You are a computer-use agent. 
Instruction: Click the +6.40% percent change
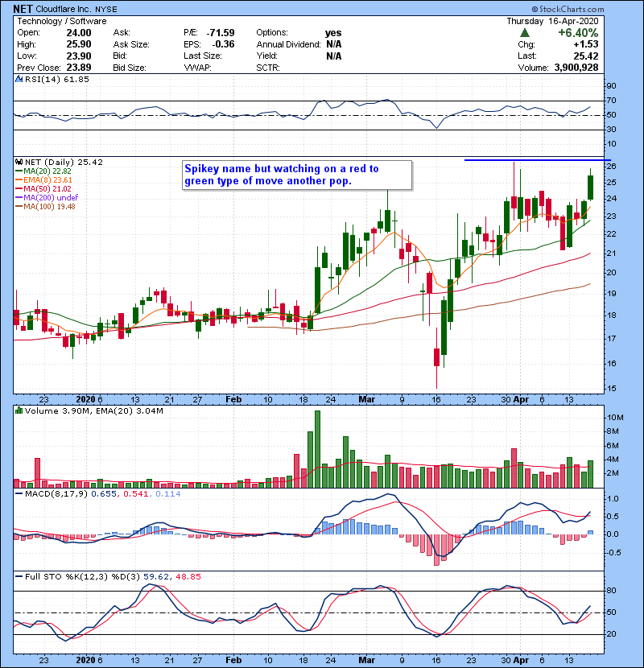pos(578,33)
